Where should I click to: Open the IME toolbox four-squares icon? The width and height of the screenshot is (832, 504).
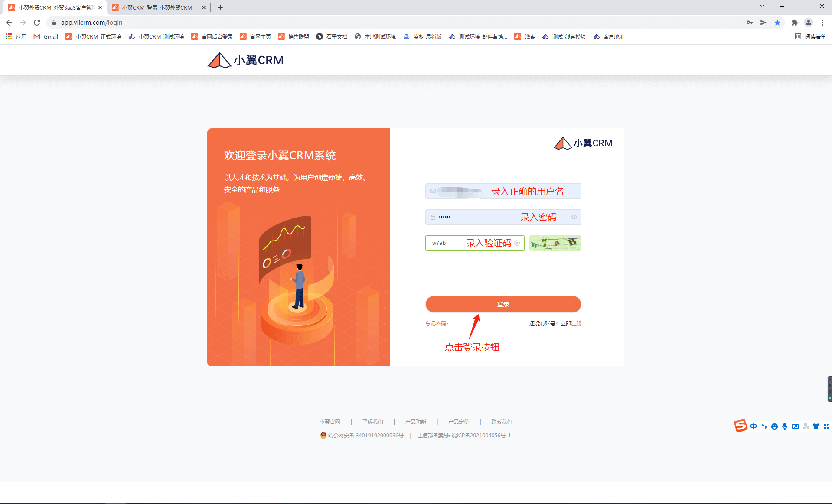click(x=826, y=426)
